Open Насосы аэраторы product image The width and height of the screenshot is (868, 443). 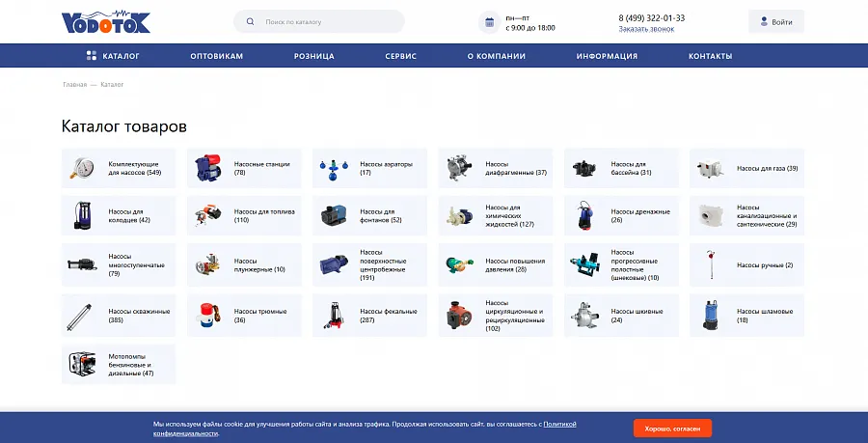click(334, 168)
